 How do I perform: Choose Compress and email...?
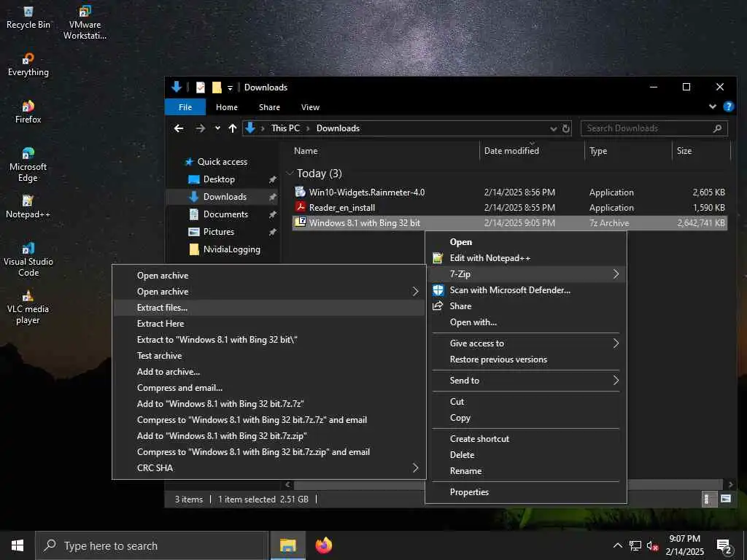click(x=269, y=388)
